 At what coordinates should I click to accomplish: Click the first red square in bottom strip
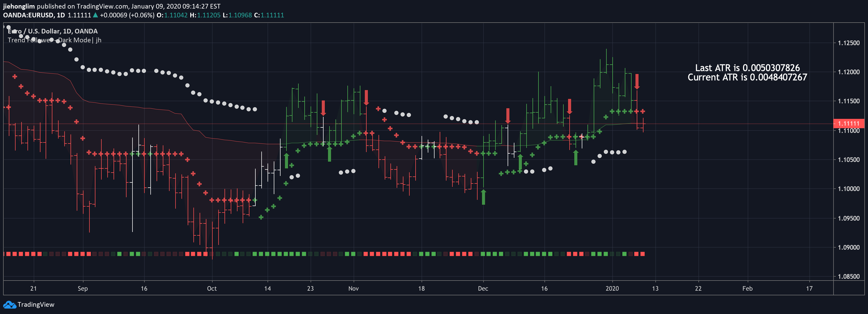tap(8, 254)
